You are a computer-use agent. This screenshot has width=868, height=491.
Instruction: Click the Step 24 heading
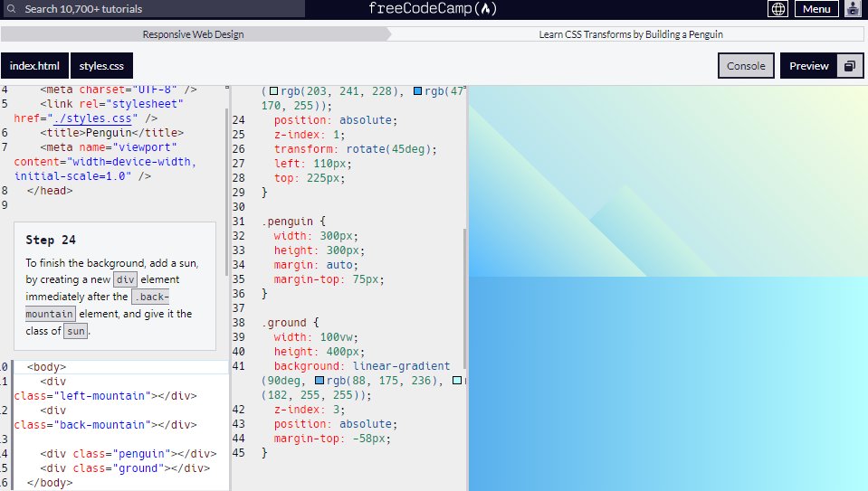click(51, 240)
